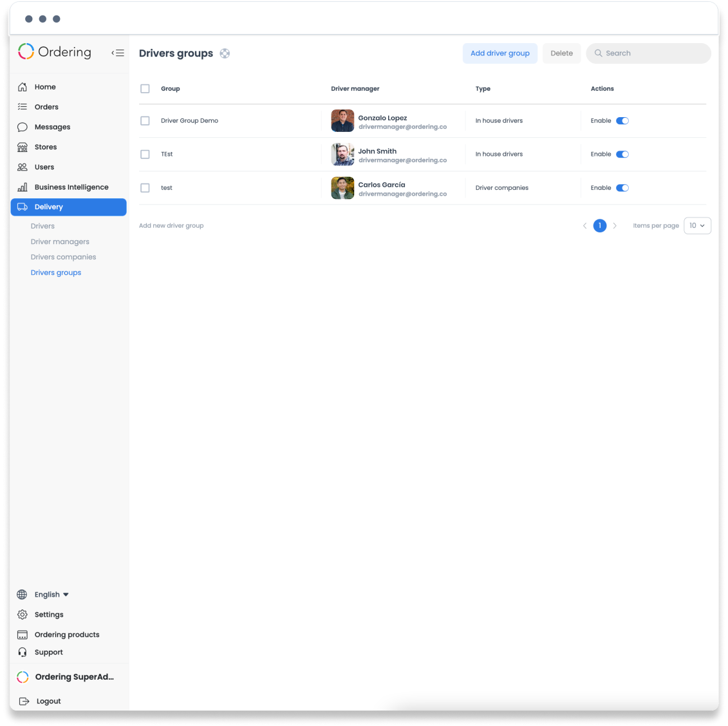
Task: Click the globe language icon
Action: tap(22, 594)
